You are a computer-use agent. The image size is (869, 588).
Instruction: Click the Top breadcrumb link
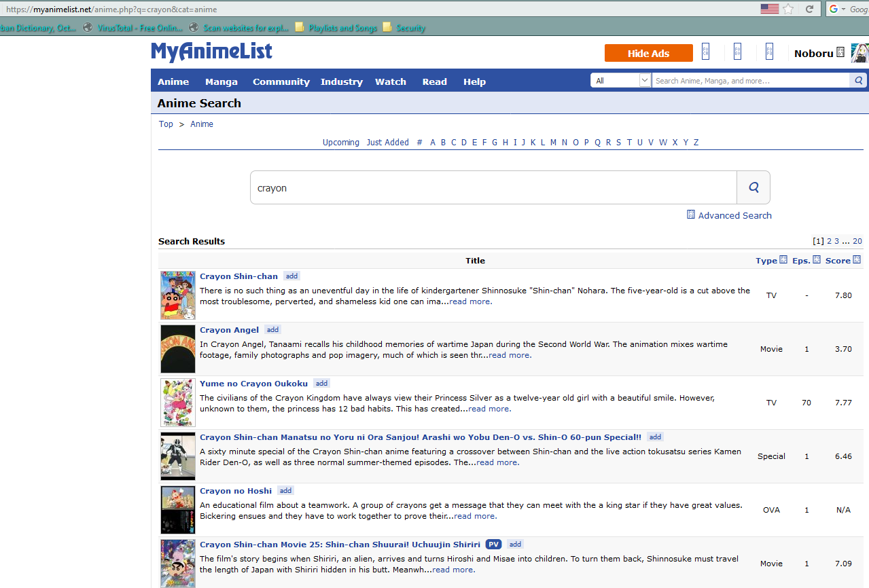[166, 124]
